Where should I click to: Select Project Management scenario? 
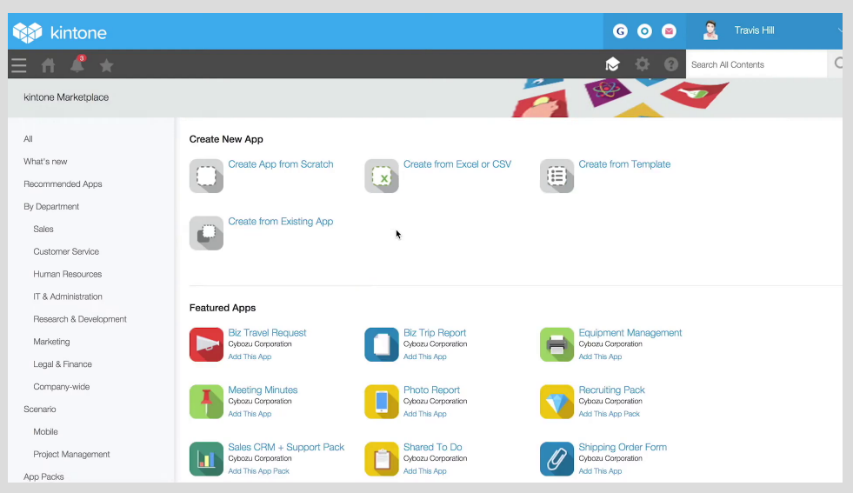coord(71,454)
